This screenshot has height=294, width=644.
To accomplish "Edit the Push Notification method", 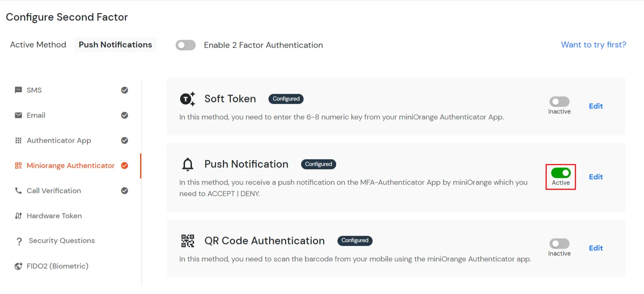I will click(595, 176).
